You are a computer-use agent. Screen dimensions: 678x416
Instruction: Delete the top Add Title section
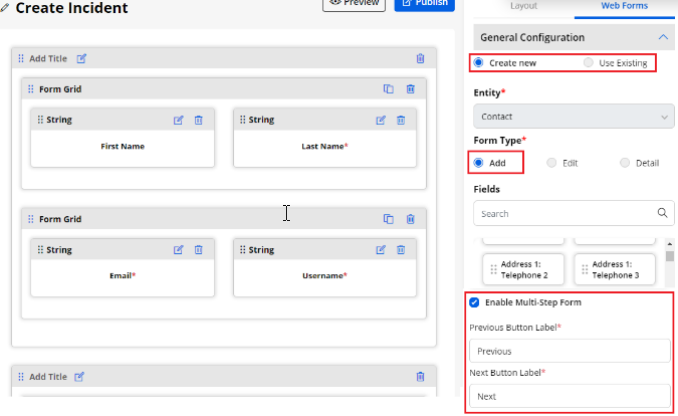[420, 59]
